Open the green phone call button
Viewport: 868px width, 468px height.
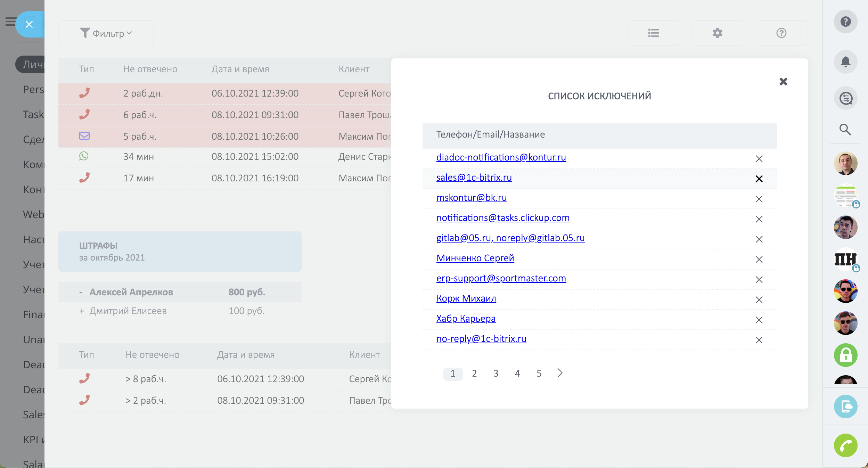pos(845,445)
